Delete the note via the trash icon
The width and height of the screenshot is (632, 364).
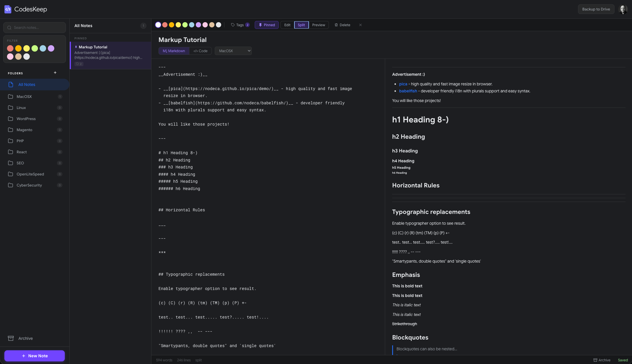(336, 25)
